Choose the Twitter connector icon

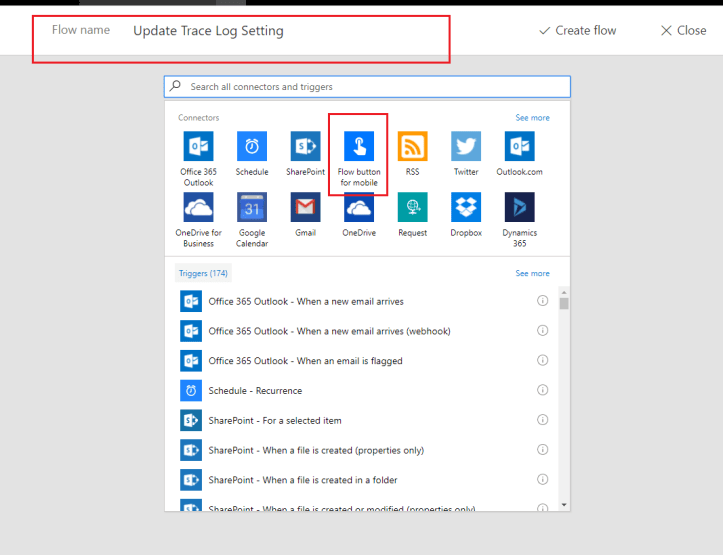[x=466, y=147]
